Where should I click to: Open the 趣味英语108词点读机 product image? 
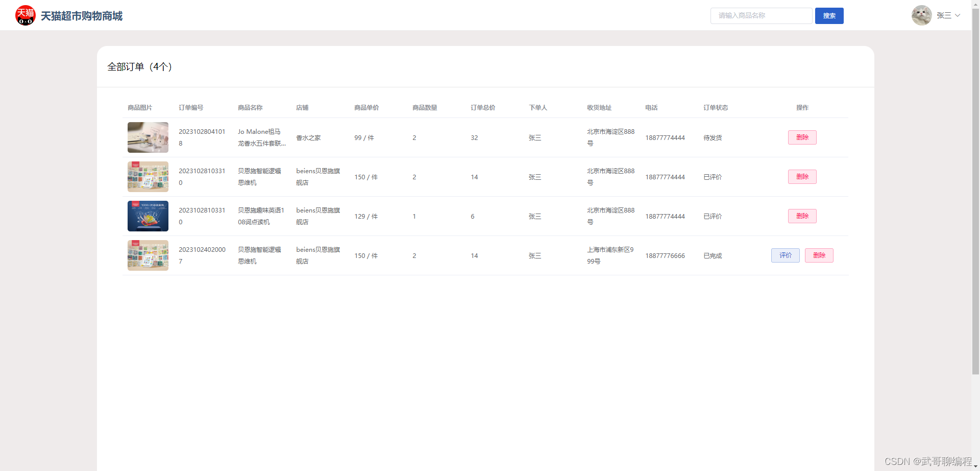[x=148, y=216]
